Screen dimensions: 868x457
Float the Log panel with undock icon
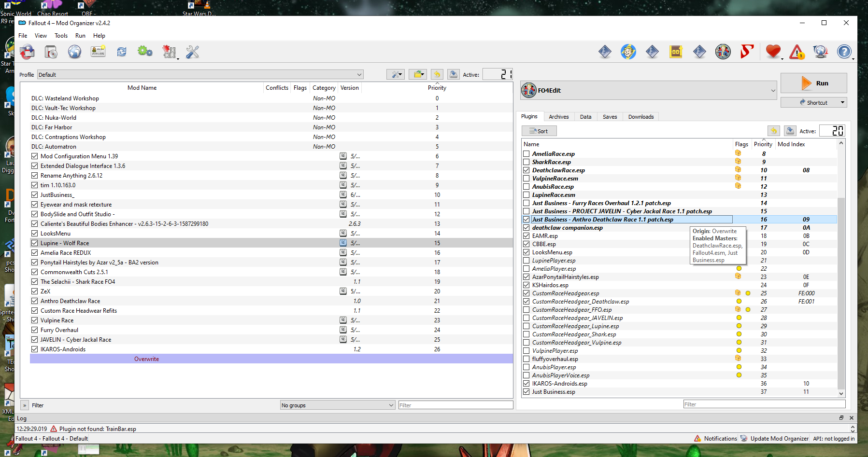click(x=841, y=418)
